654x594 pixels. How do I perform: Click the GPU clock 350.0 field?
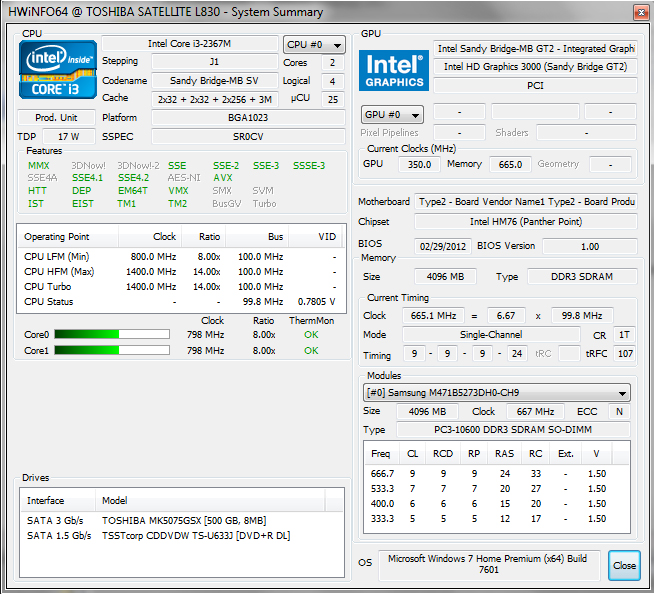419,164
